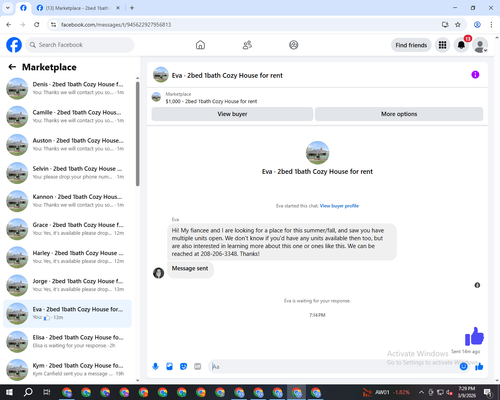Screen dimensions: 500x400
Task: Click the large sent thumbs-up sticker
Action: point(474,336)
